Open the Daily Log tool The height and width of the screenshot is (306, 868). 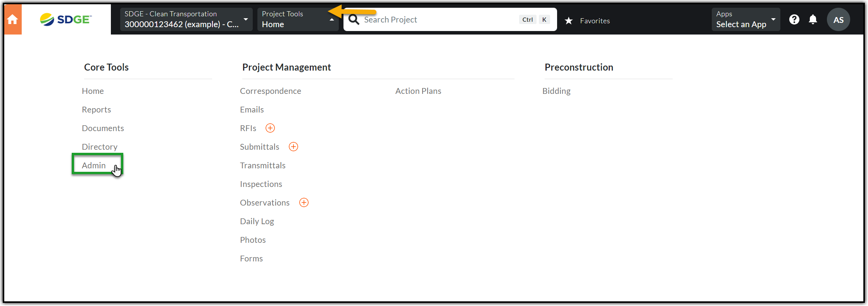pyautogui.click(x=257, y=221)
